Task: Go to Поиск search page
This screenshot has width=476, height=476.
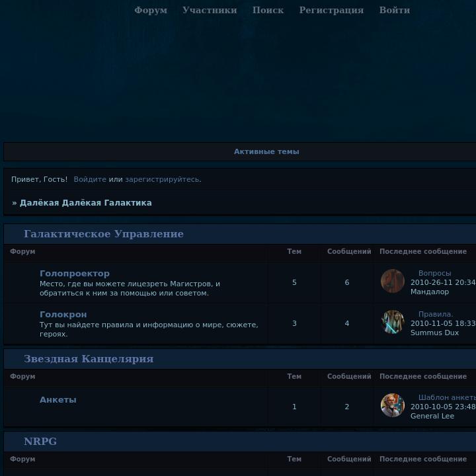Action: 268,11
